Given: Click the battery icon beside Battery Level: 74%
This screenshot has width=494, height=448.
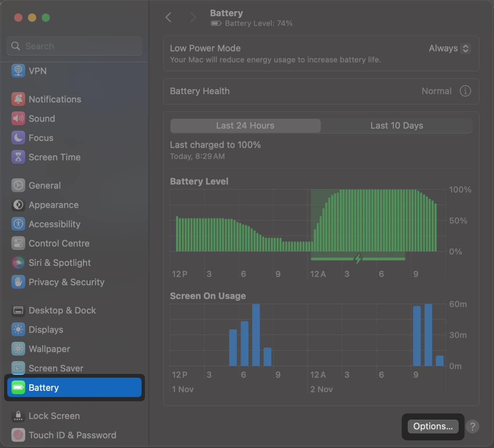Looking at the screenshot, I should point(216,23).
